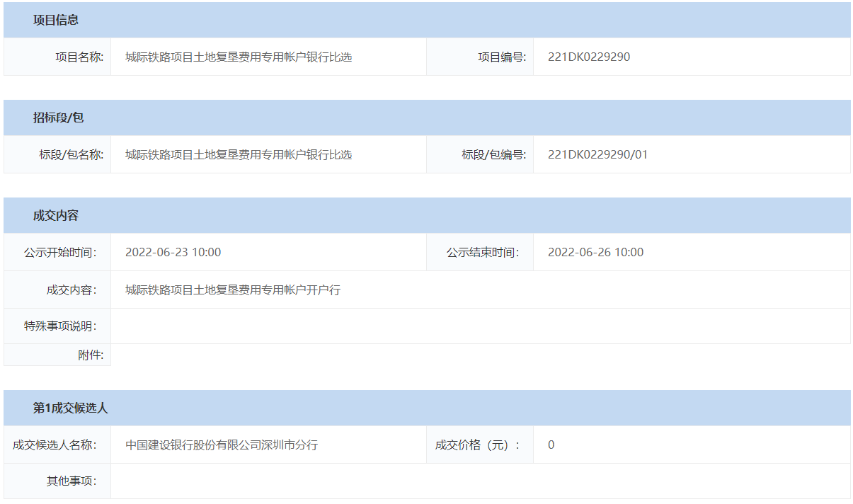Image resolution: width=853 pixels, height=504 pixels.
Task: Select the package number 221DK0229290/01
Action: point(597,154)
